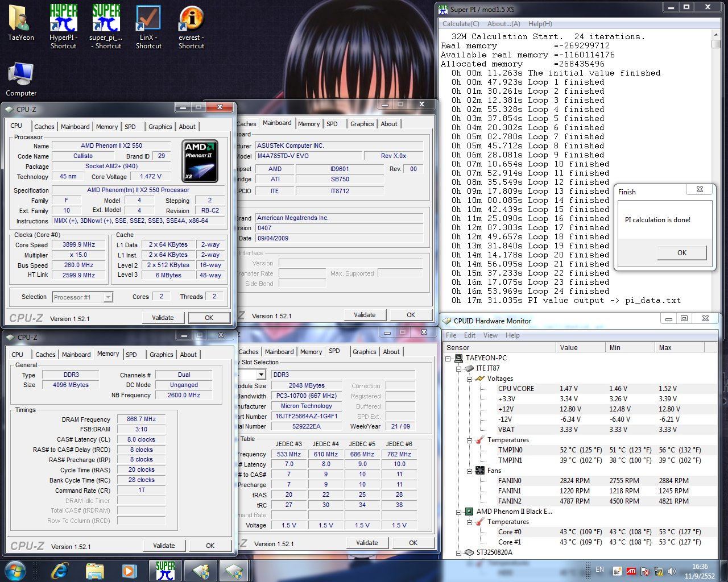The image size is (728, 582).
Task: Open the TaeYeon folder on the desktop
Action: click(20, 23)
